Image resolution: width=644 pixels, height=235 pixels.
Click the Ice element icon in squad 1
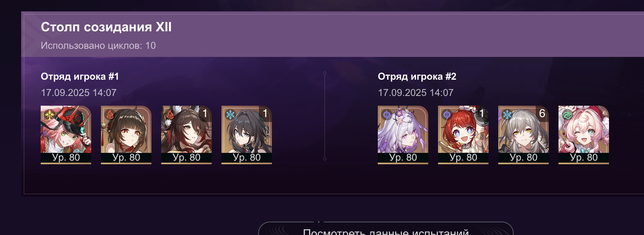pyautogui.click(x=230, y=115)
